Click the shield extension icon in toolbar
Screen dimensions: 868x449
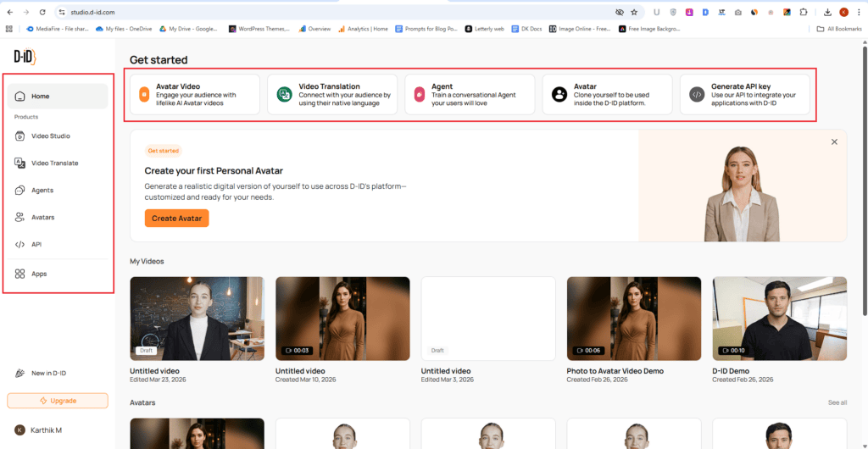673,12
